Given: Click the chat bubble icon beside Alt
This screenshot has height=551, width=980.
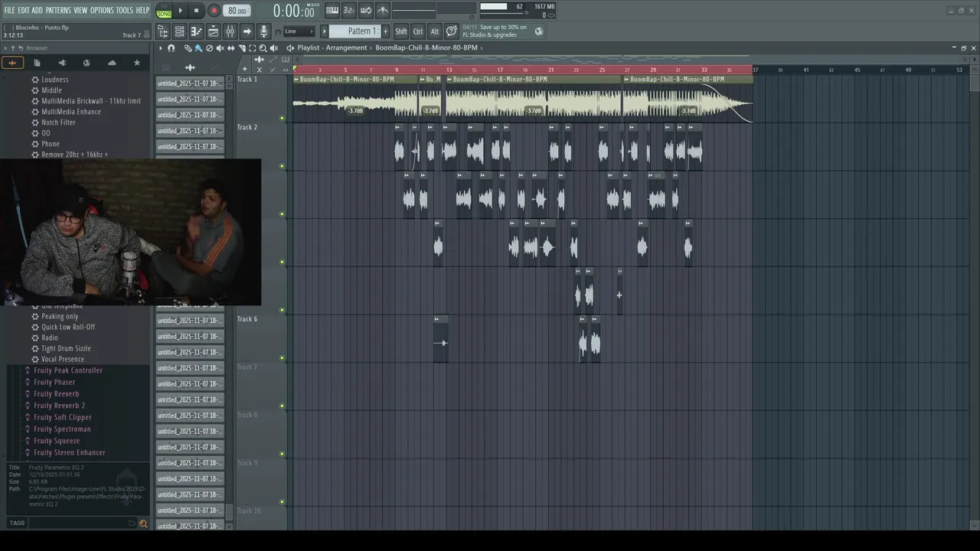Looking at the screenshot, I should click(452, 31).
